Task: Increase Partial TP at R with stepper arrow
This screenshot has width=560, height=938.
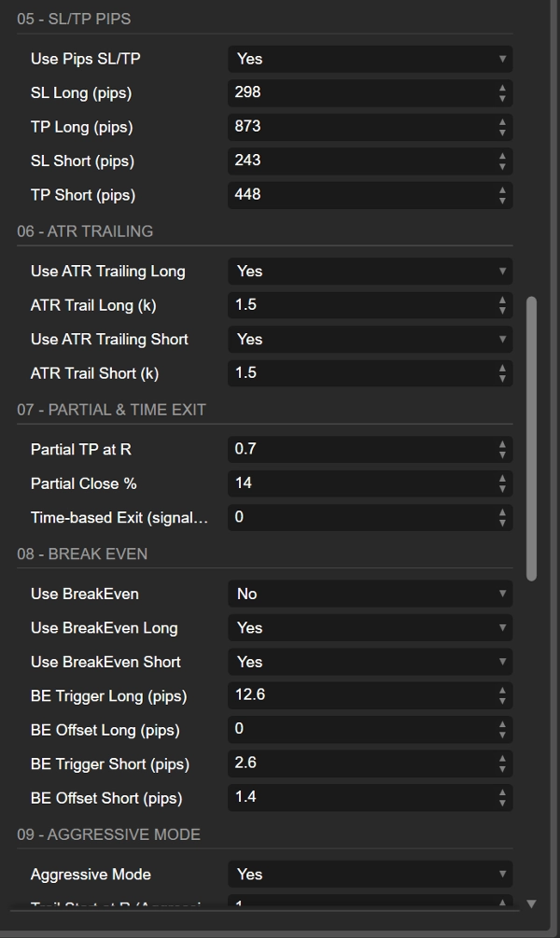Action: [x=500, y=445]
